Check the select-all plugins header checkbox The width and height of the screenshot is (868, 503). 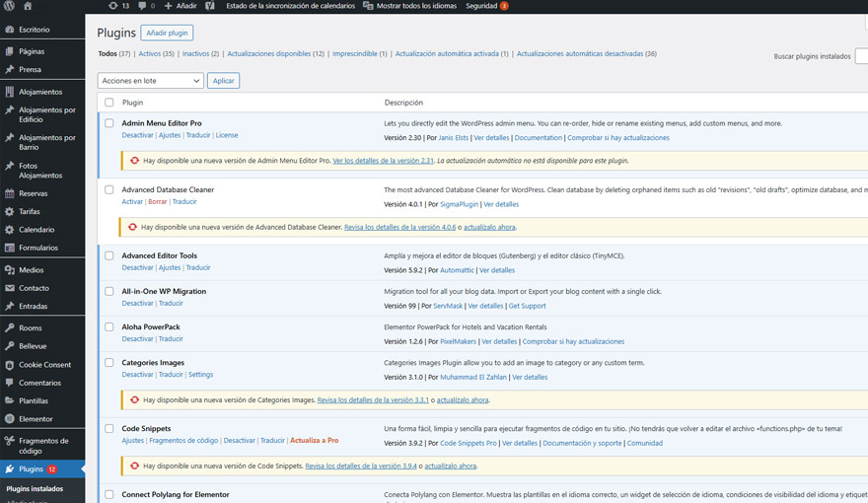[x=109, y=103]
